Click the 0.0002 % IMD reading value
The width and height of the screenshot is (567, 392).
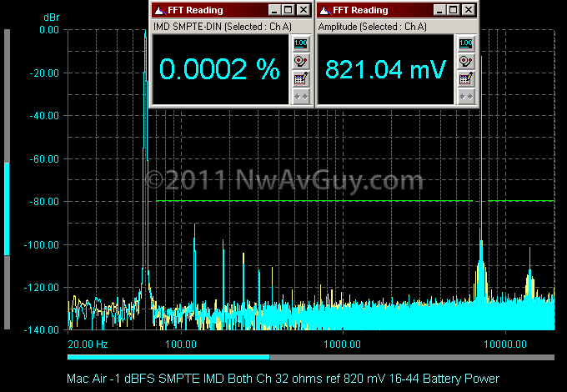219,69
